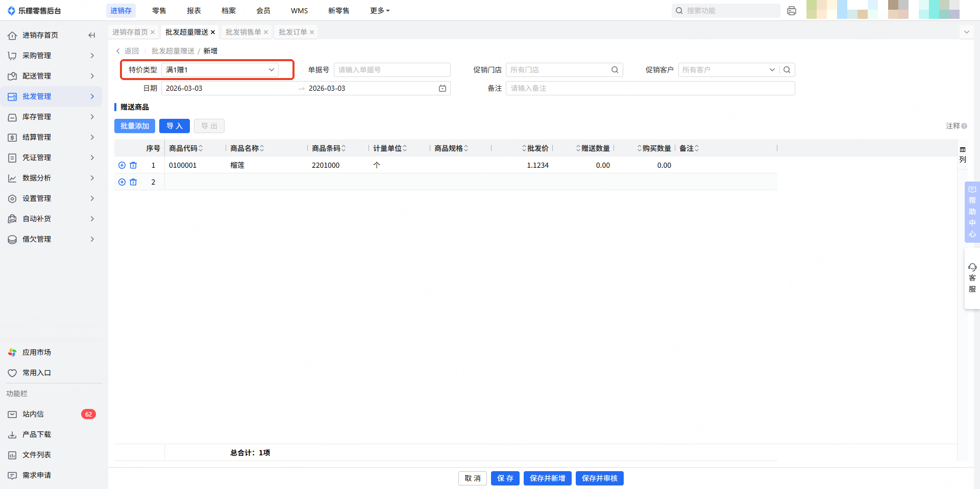Click 返回 back link
This screenshot has height=489, width=980.
point(128,51)
